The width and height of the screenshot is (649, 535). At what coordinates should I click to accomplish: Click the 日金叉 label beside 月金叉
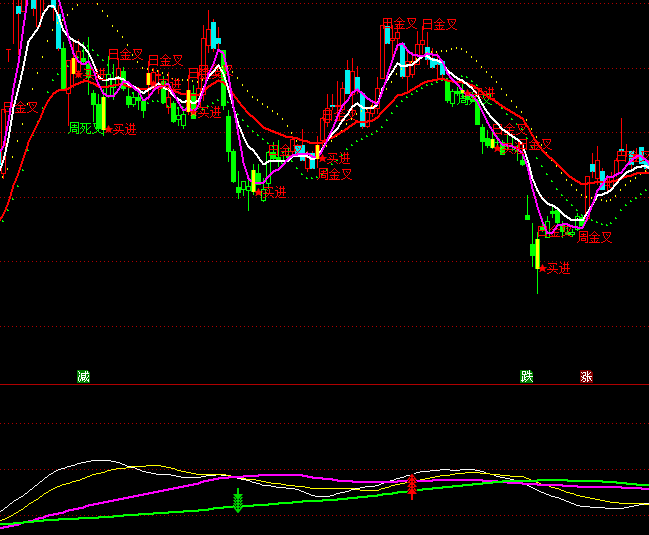(x=439, y=23)
